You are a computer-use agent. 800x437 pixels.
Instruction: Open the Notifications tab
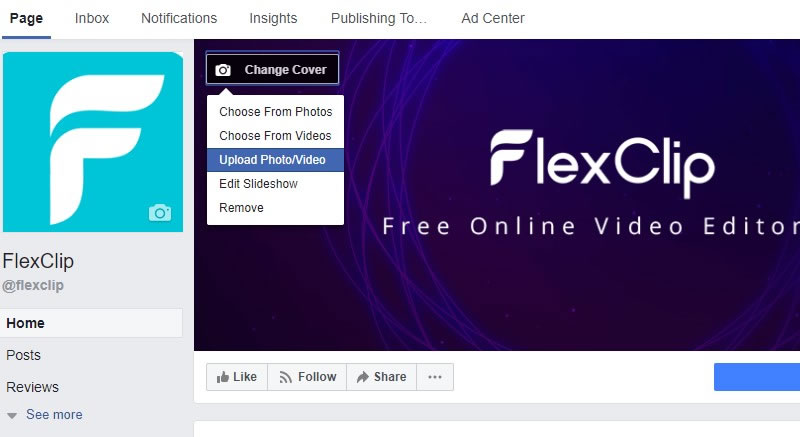[x=179, y=18]
